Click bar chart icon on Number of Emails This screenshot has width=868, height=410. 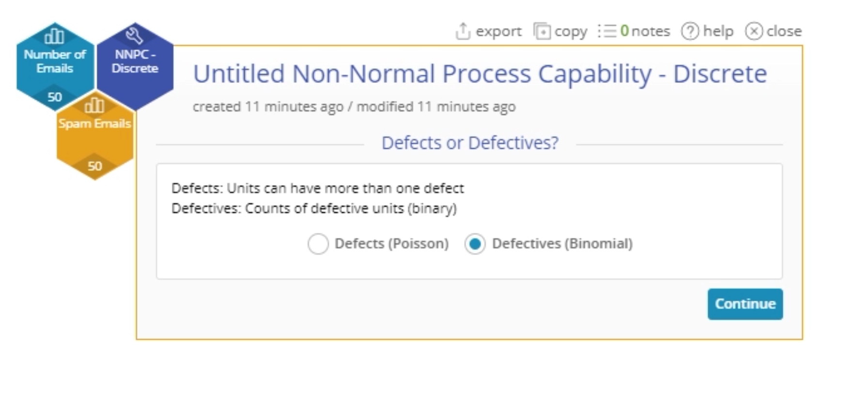tap(54, 36)
